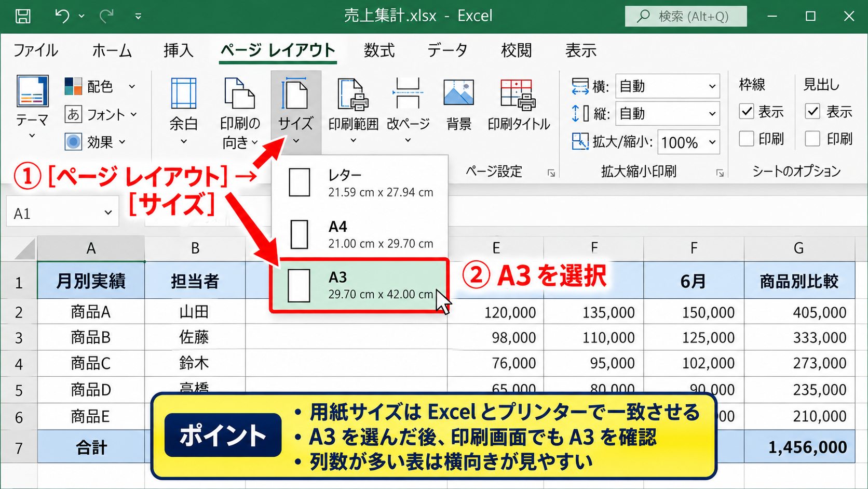Screen dimensions: 868x489
Task: Click the 拡大/縮小 scale icon
Action: tap(579, 141)
